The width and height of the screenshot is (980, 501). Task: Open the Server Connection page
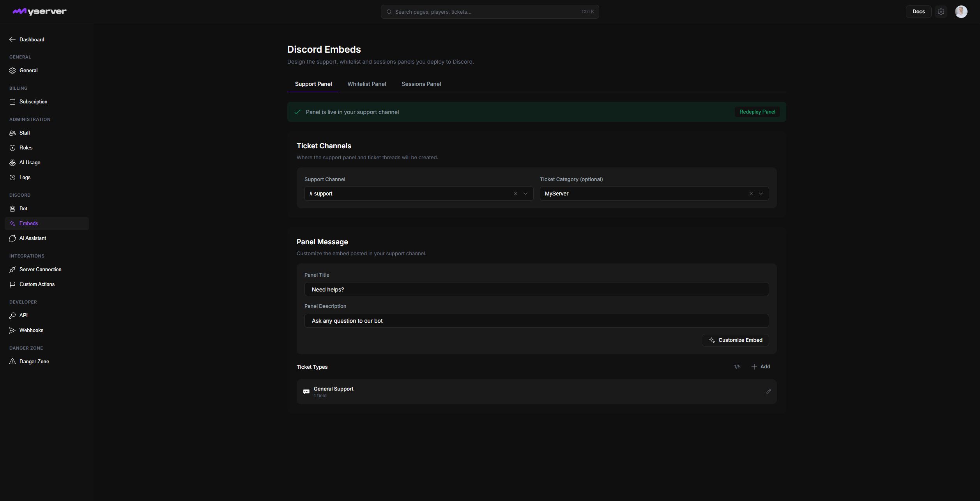[x=47, y=270]
